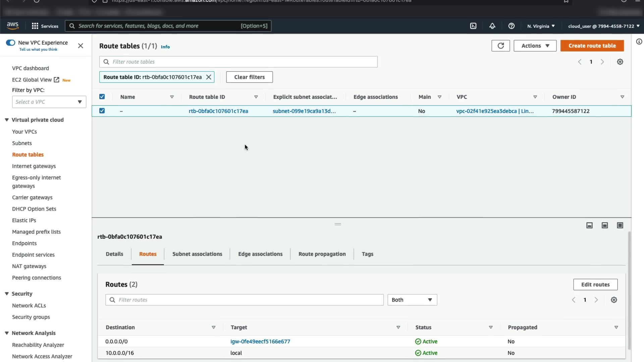Click the Edit routes button
The image size is (644, 362).
point(595,284)
